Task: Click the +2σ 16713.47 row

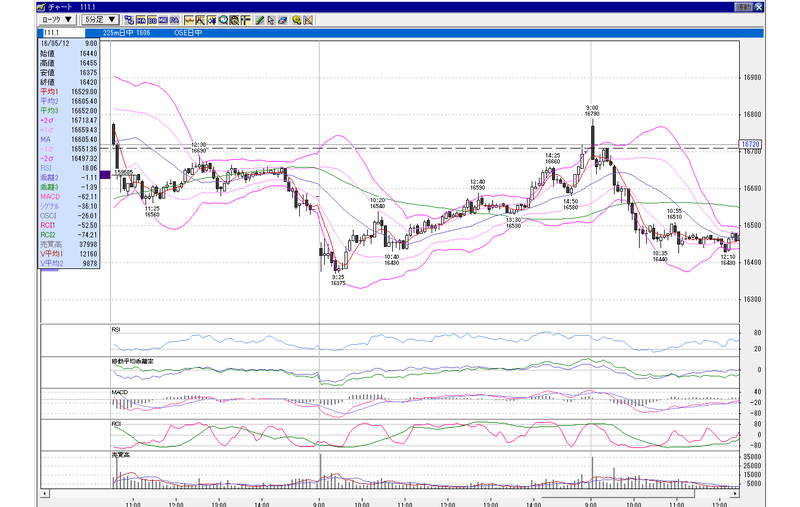Action: pyautogui.click(x=69, y=120)
